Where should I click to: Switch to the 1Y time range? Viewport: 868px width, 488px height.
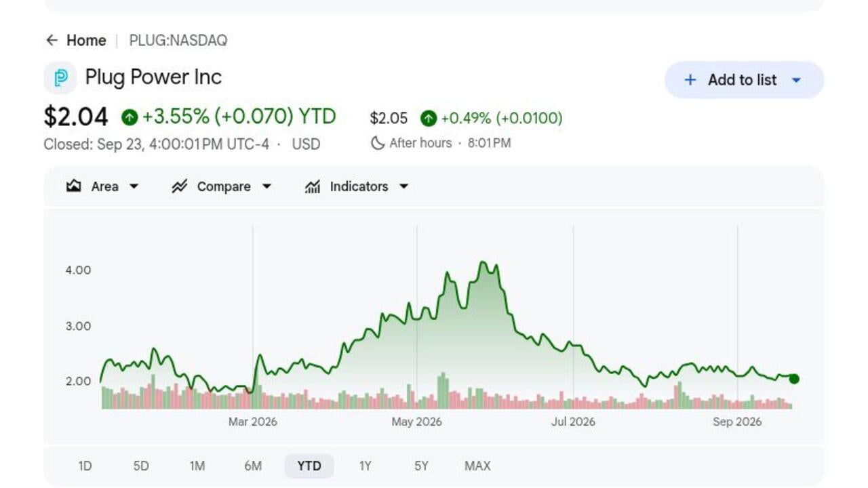[x=366, y=466]
